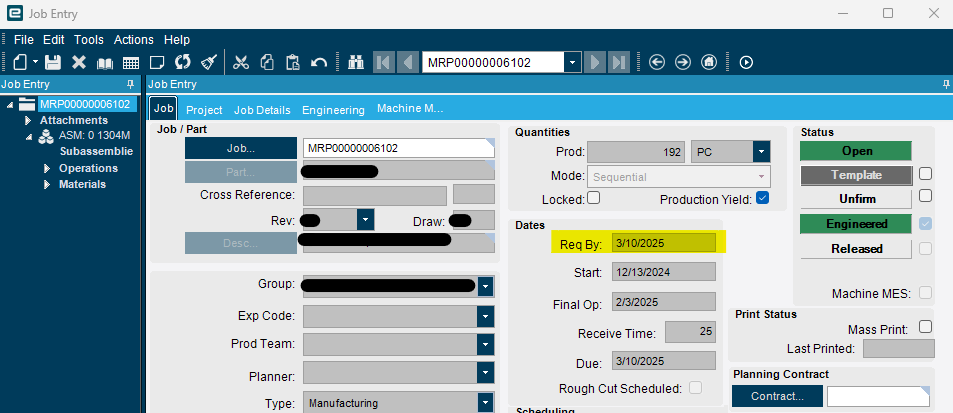Screen dimensions: 953x413
Task: Click the Contract... button
Action: point(777,396)
